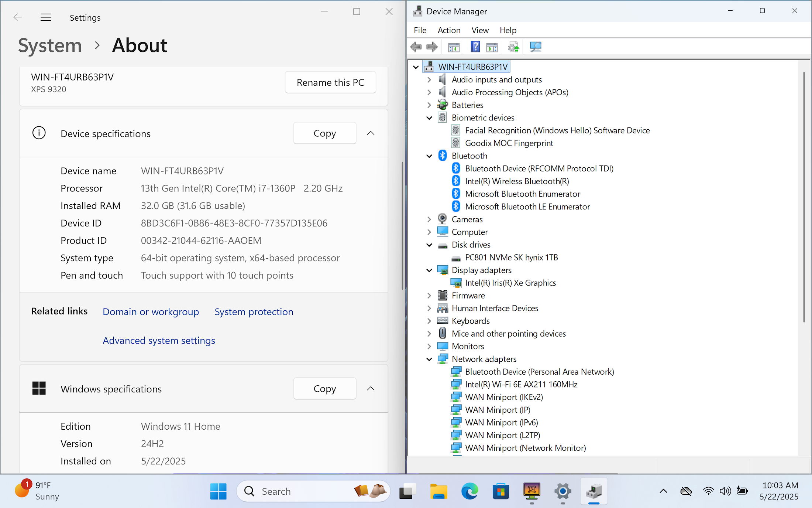Show hidden icons with the tray chevron
812x508 pixels.
click(x=663, y=491)
